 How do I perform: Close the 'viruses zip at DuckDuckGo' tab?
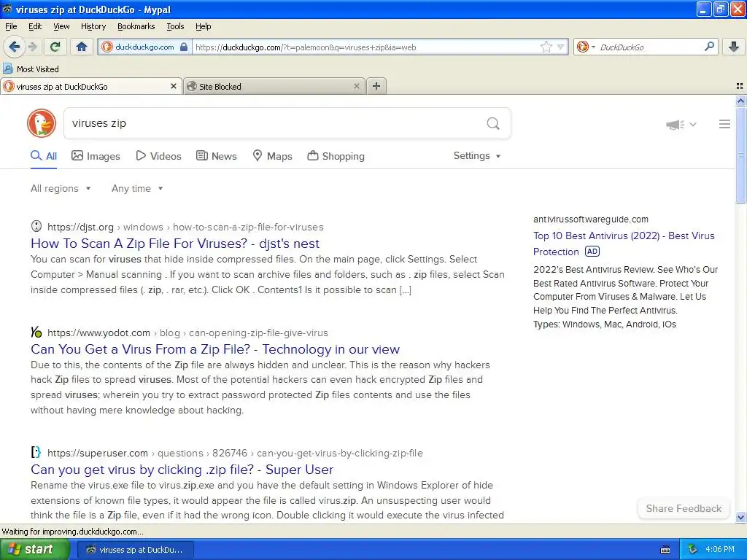[174, 86]
